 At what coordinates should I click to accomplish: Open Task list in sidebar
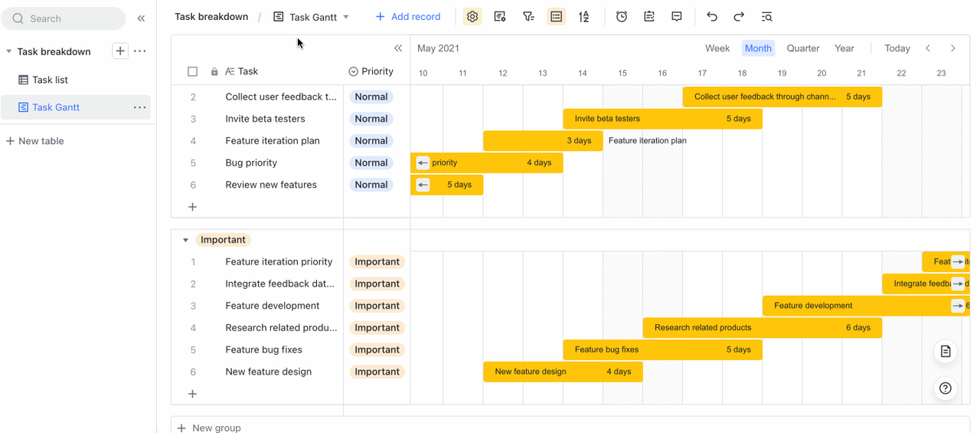coord(50,80)
